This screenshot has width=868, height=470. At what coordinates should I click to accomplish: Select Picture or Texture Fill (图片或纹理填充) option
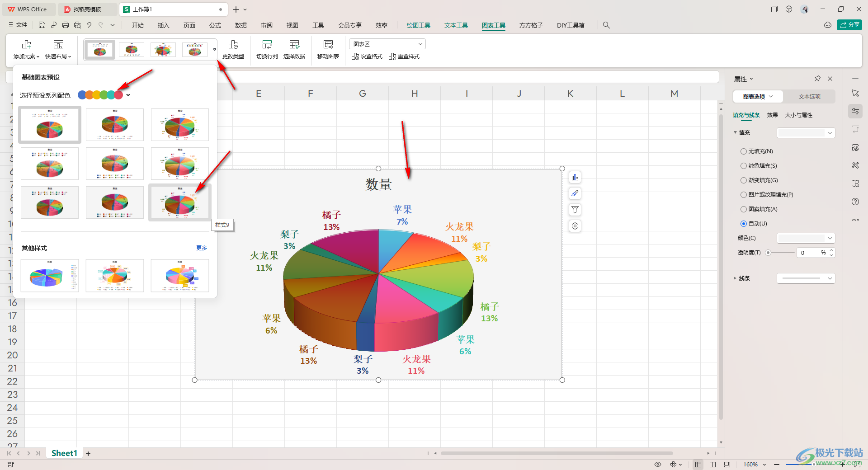pos(743,195)
